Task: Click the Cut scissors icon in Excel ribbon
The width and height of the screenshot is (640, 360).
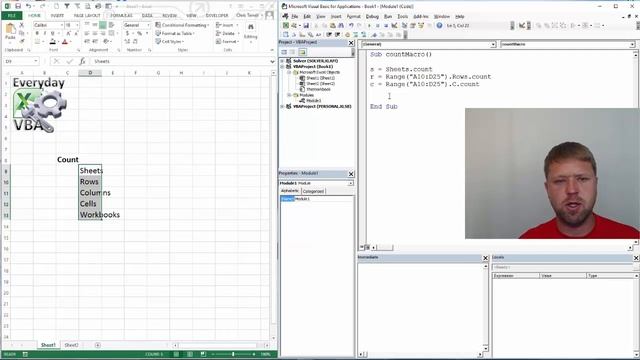Action: click(22, 25)
